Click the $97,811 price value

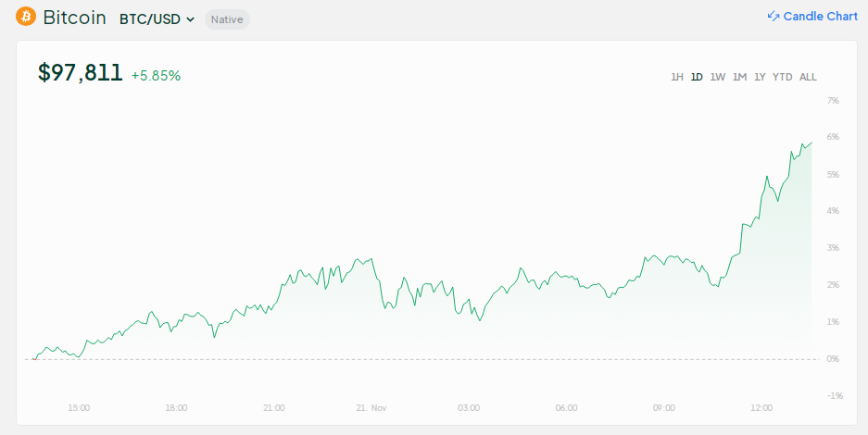coord(80,73)
